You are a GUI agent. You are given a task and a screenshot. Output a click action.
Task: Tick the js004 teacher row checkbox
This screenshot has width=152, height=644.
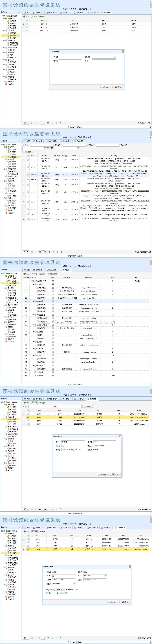[27, 424]
